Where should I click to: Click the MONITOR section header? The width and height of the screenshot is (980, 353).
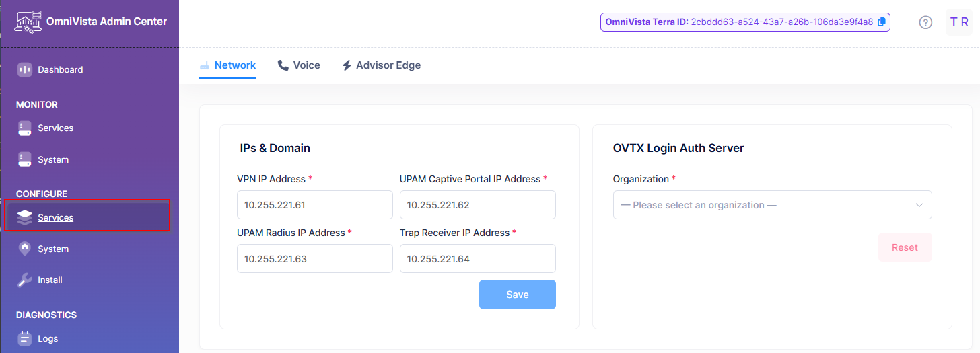(x=37, y=104)
